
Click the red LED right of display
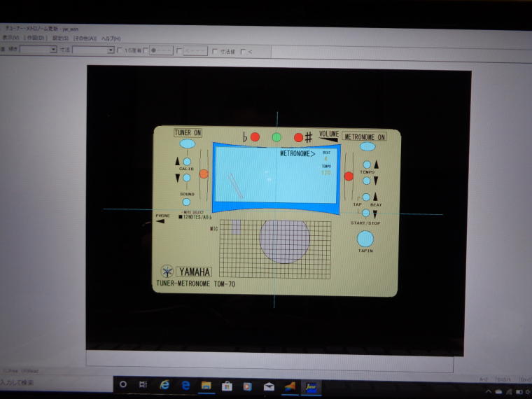[x=349, y=176]
